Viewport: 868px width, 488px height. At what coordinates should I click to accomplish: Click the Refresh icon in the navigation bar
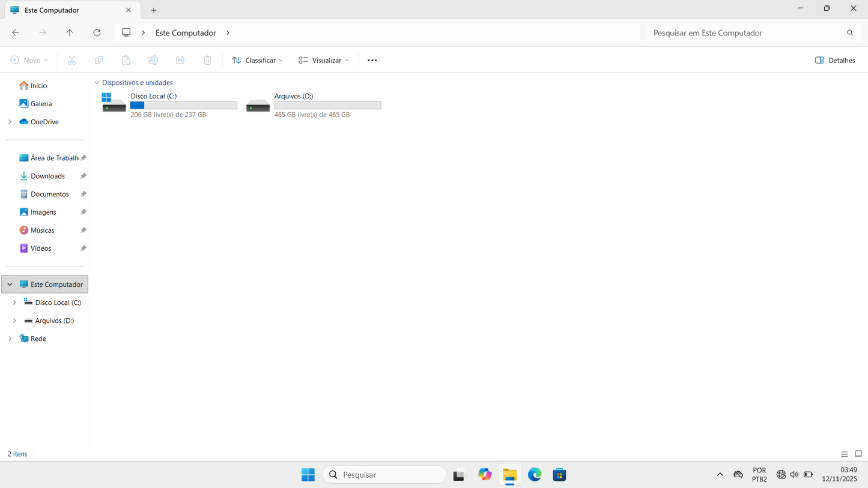[97, 32]
